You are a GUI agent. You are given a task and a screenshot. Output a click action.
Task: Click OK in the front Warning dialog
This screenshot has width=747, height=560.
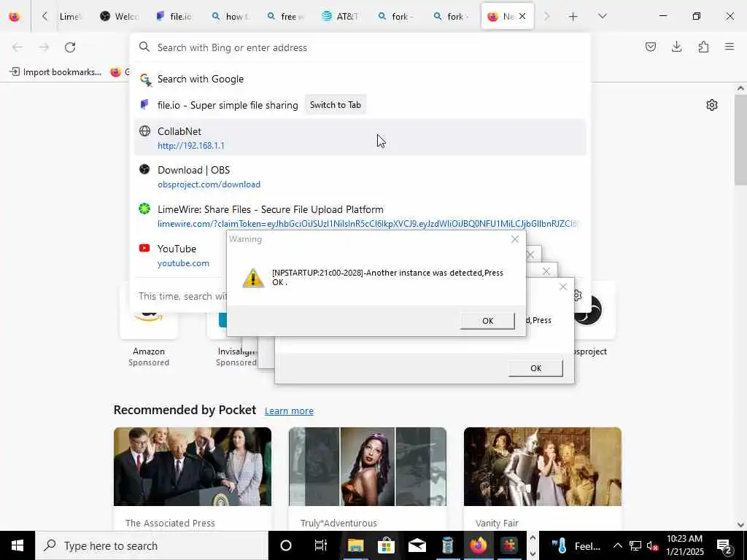[487, 321]
